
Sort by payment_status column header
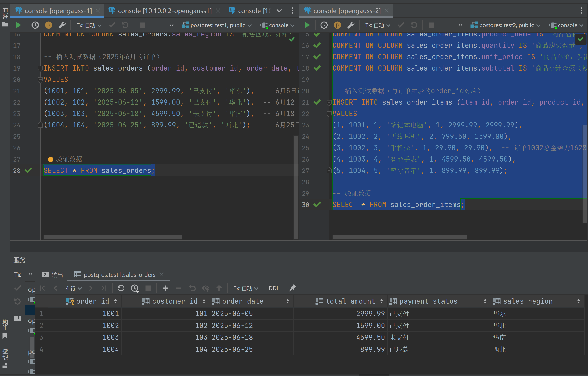coord(439,301)
